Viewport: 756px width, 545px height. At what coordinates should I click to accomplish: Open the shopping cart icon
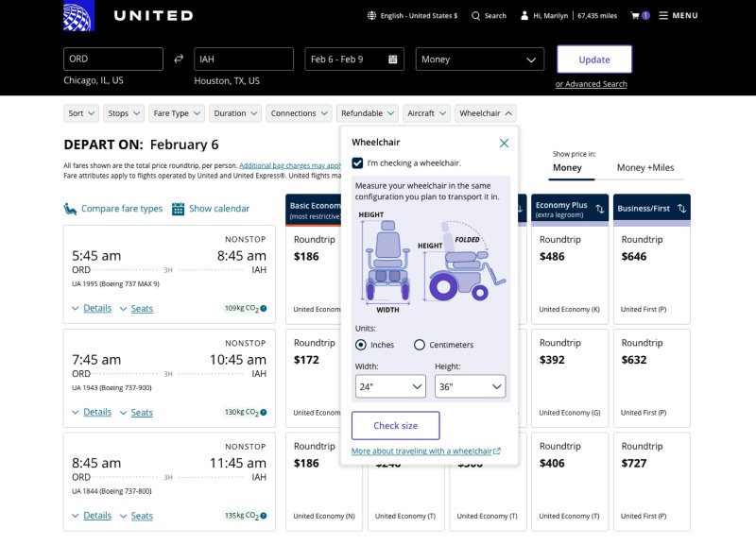click(635, 16)
